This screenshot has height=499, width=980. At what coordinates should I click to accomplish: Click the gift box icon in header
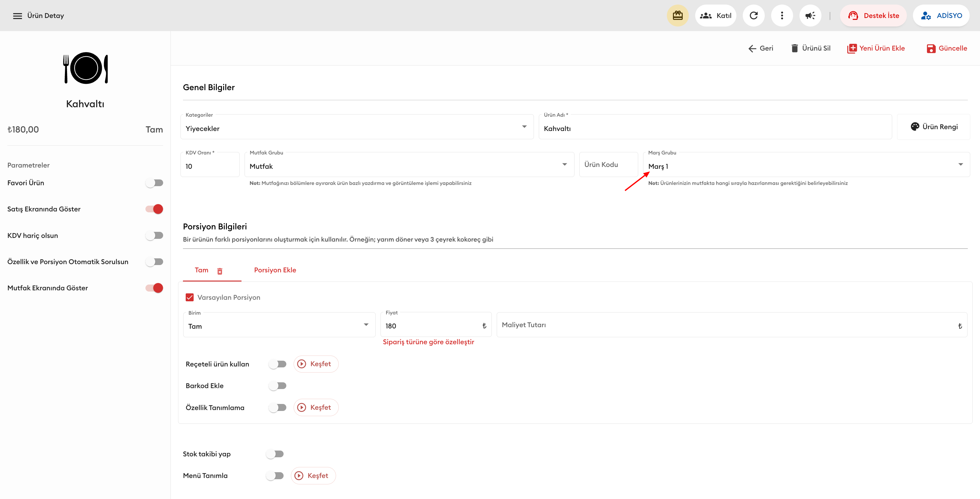click(x=678, y=16)
